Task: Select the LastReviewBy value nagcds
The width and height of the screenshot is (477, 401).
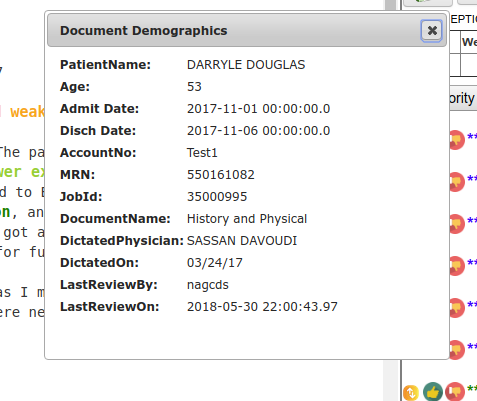Action: pos(208,285)
